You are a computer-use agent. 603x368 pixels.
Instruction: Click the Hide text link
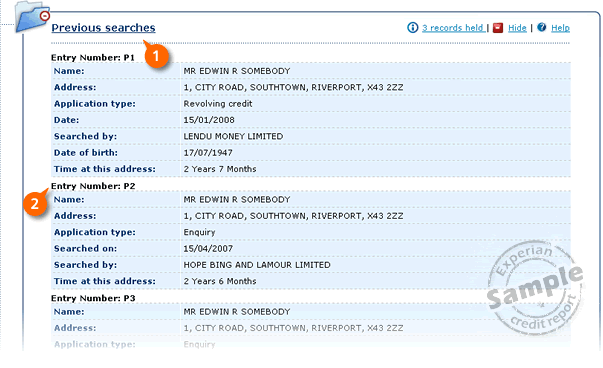517,28
